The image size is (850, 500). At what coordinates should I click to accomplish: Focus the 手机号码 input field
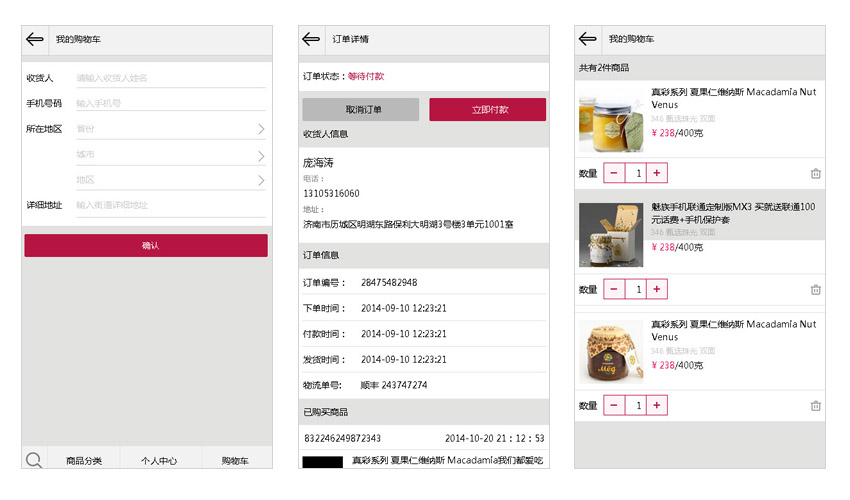click(170, 103)
